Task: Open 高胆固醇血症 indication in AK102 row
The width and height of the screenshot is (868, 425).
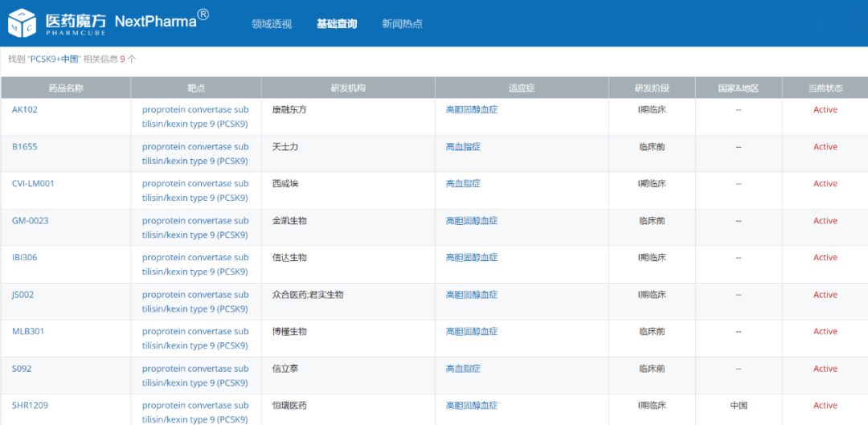Action: tap(472, 109)
